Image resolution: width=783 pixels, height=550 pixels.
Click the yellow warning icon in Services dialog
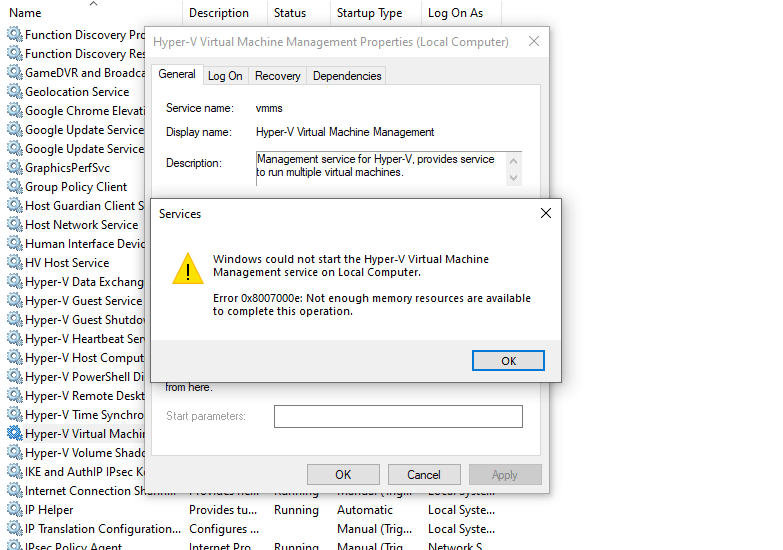coord(188,269)
